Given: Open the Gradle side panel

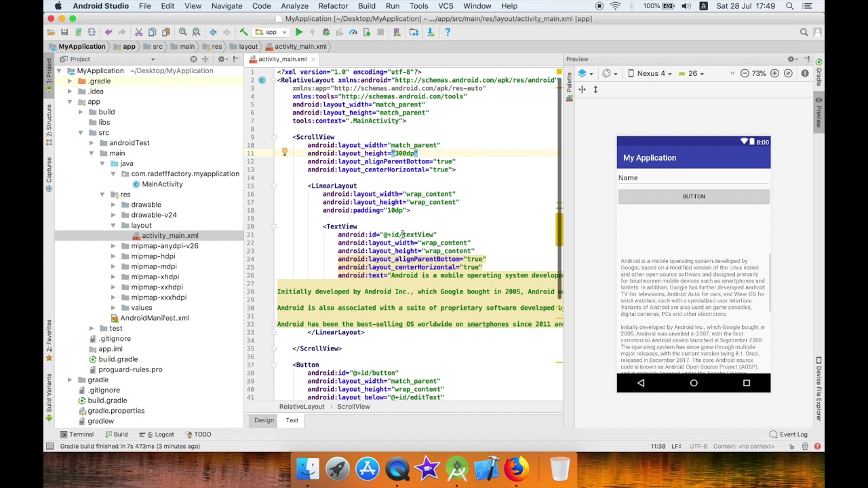Looking at the screenshot, I should (818, 73).
